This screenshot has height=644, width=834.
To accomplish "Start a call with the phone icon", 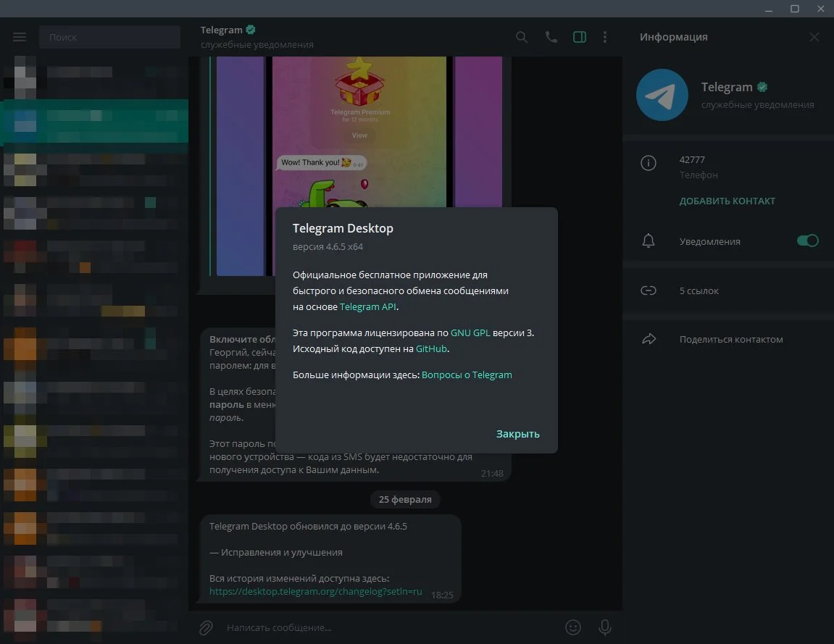I will point(551,37).
